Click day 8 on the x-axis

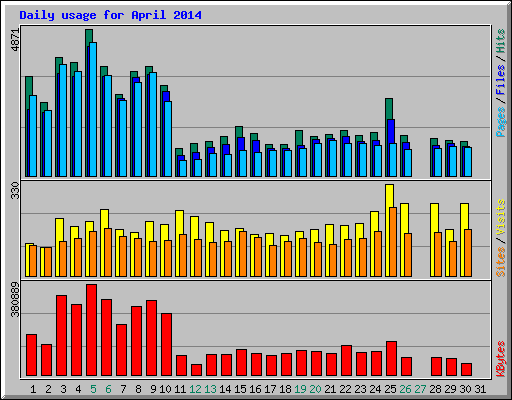tap(138, 389)
